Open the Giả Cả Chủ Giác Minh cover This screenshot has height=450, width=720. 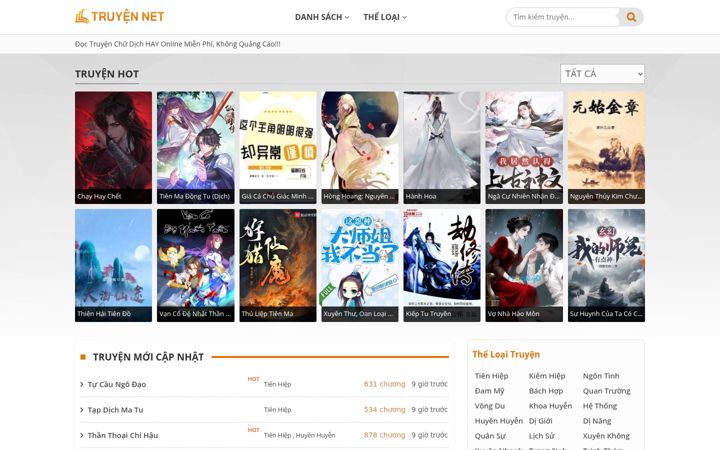[x=278, y=147]
